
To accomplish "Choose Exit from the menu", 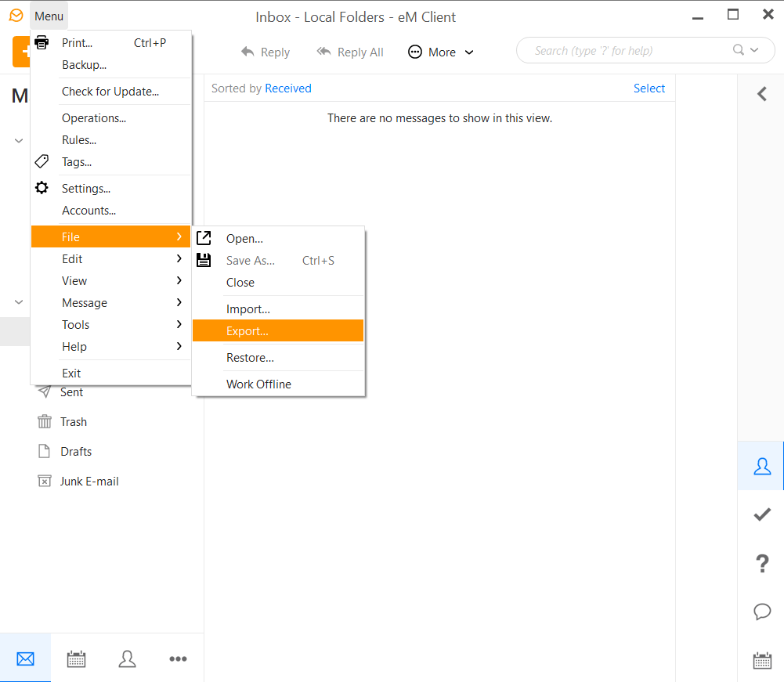I will click(x=111, y=373).
